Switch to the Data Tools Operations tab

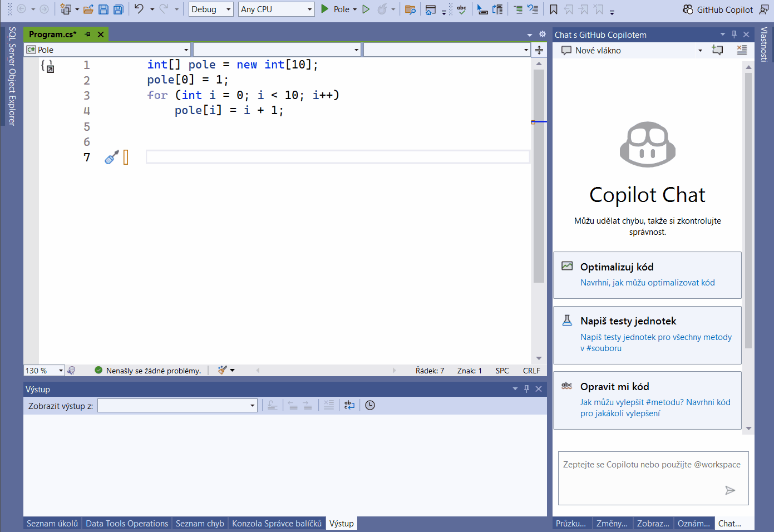point(127,524)
